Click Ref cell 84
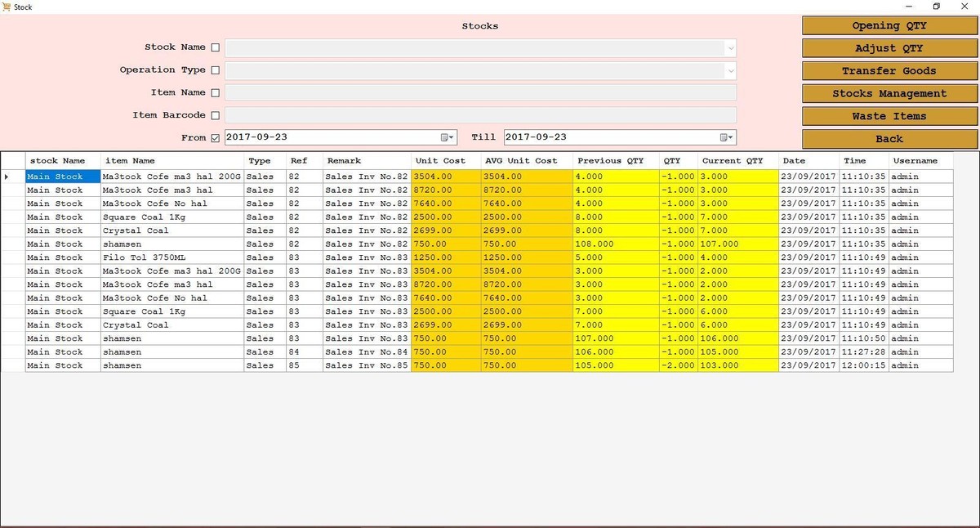This screenshot has width=980, height=528. click(x=305, y=352)
